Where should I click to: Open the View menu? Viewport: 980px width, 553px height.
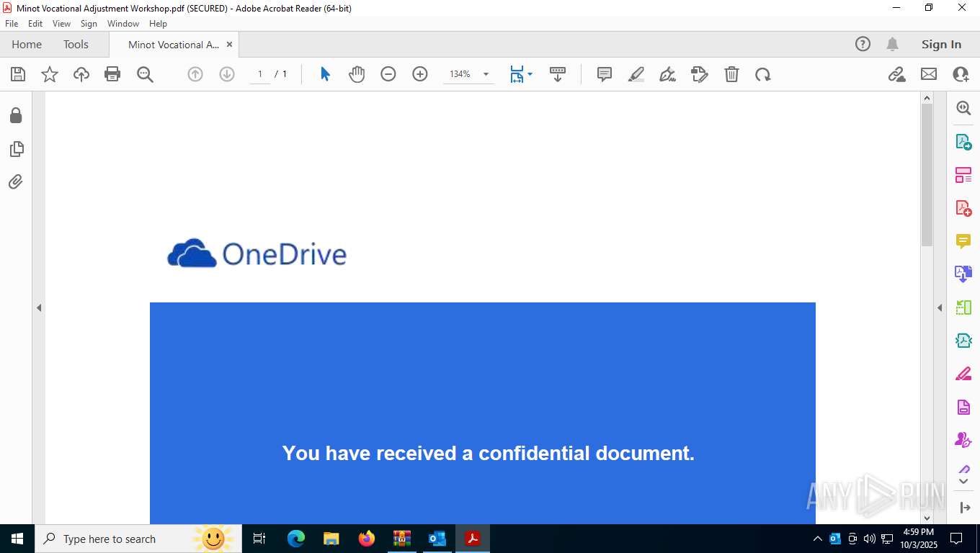pyautogui.click(x=61, y=24)
